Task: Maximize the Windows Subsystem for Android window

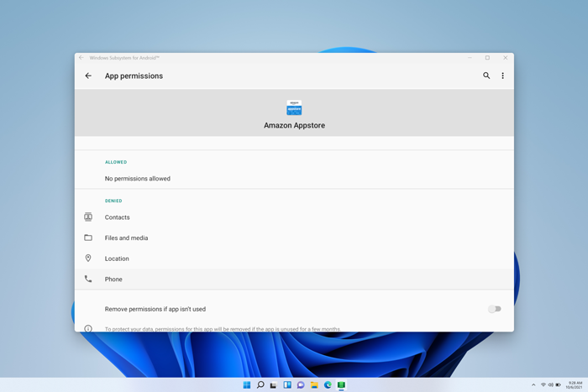Action: point(487,58)
